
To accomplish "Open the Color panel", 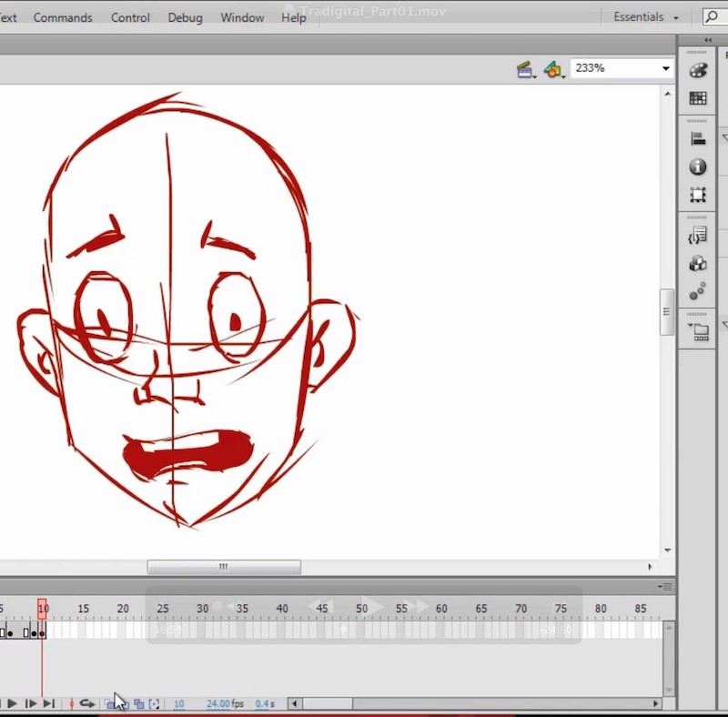I will [x=697, y=70].
